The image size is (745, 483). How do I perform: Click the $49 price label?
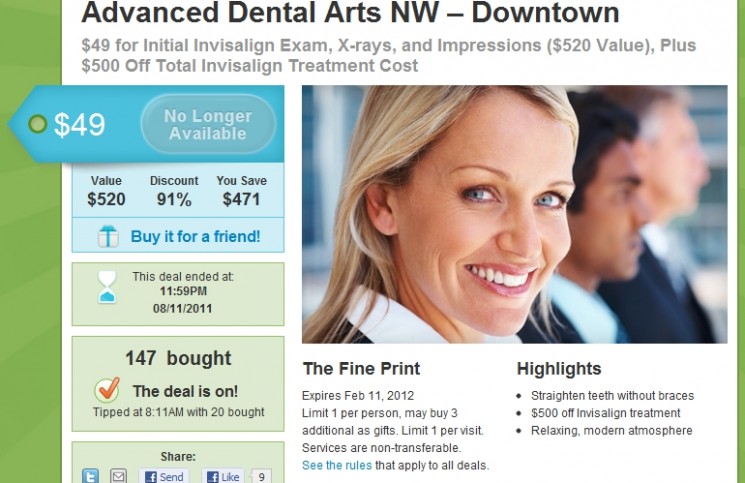(79, 125)
